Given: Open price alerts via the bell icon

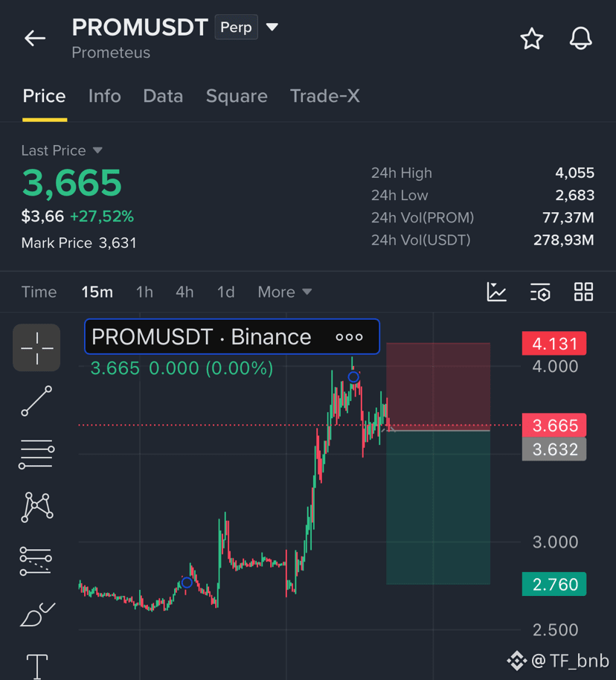Looking at the screenshot, I should pos(580,38).
